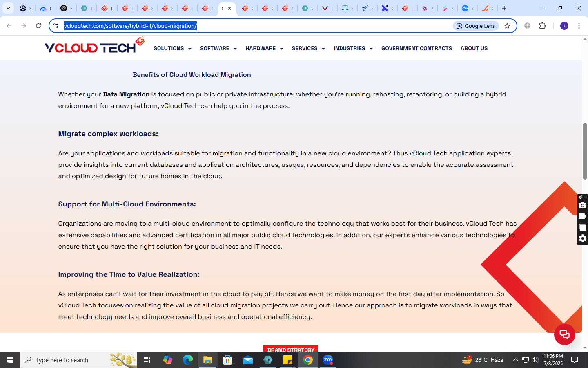Reload the current page

point(38,26)
